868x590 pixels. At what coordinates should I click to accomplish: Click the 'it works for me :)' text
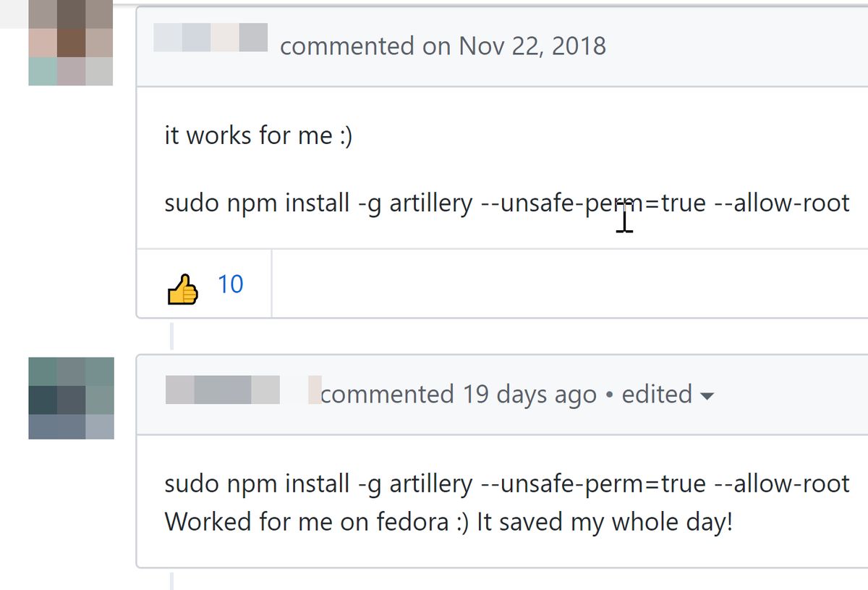[258, 135]
